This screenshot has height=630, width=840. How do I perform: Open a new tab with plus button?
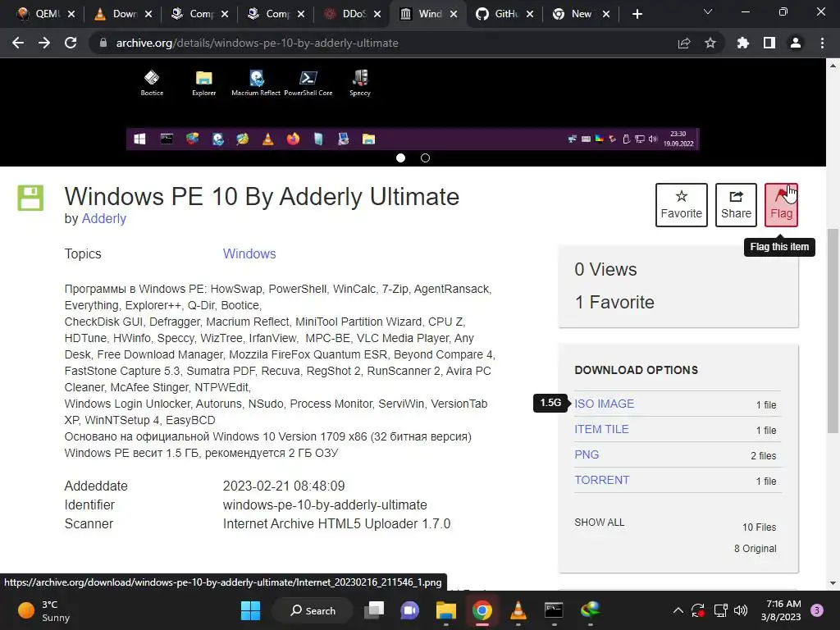coord(637,14)
